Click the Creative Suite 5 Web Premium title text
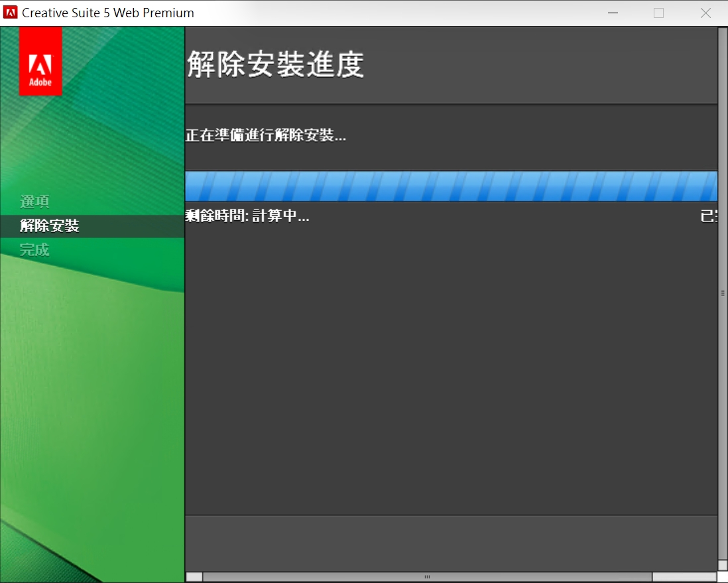This screenshot has width=728, height=583. (108, 13)
